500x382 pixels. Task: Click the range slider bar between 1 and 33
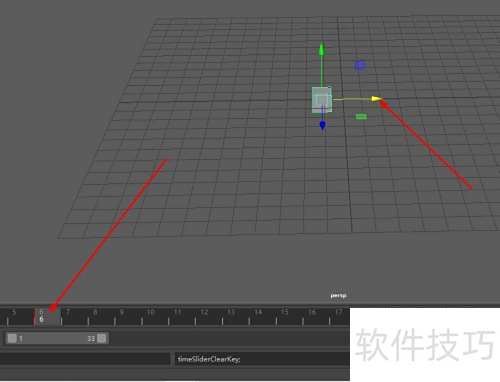(57, 339)
